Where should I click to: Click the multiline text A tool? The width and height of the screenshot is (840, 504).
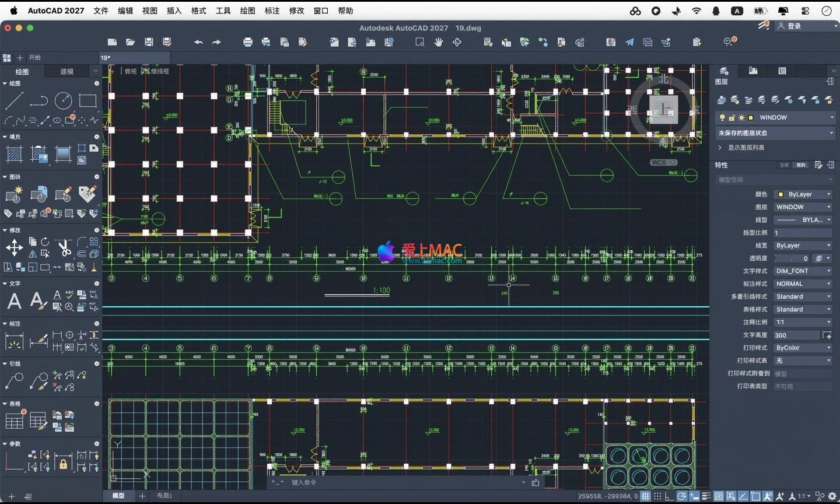[14, 301]
